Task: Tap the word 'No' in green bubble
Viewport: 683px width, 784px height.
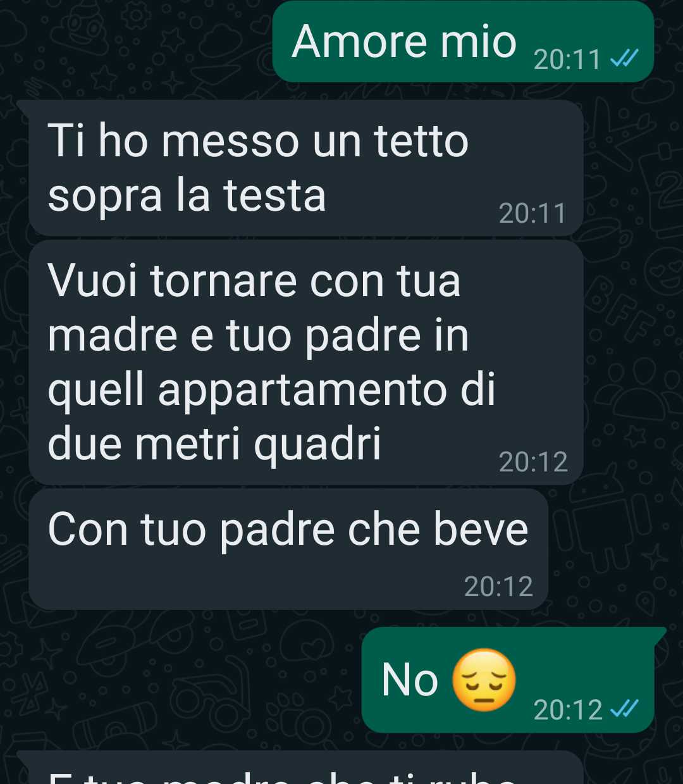Action: (x=410, y=680)
